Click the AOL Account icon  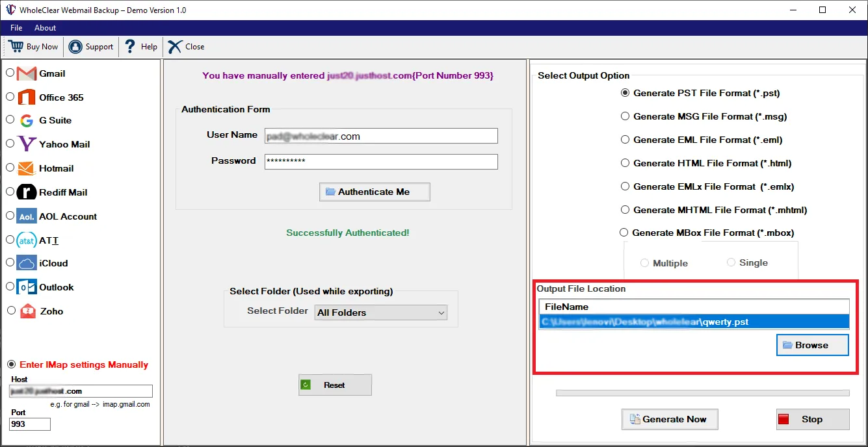[x=27, y=216]
